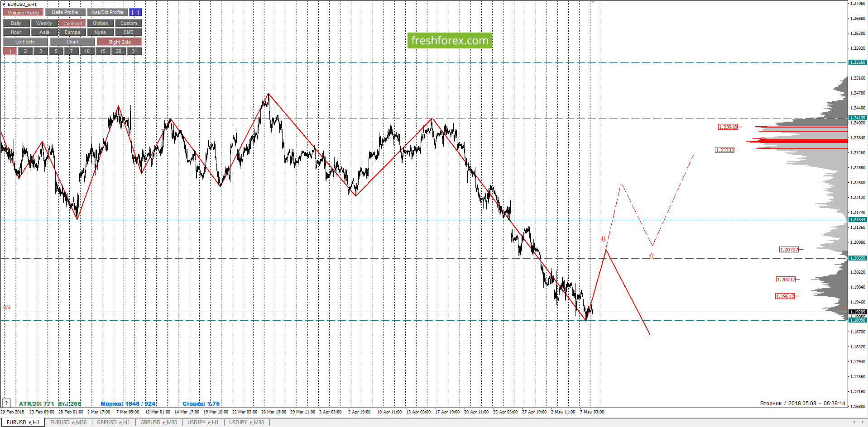868x427 pixels.
Task: Select the Weekly period button
Action: (x=44, y=23)
